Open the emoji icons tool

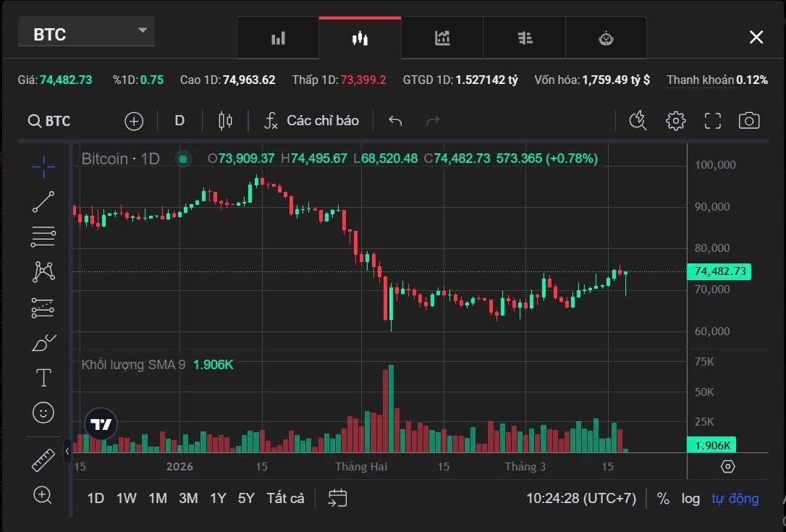click(43, 413)
